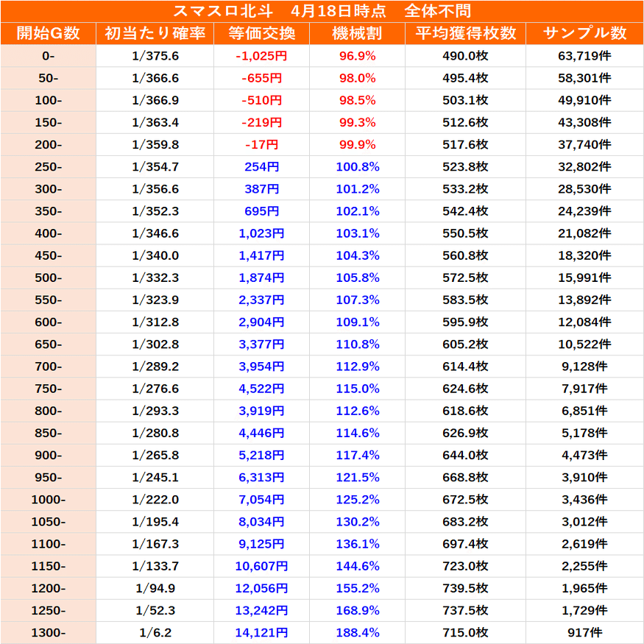Click the 600- row label

point(48,322)
